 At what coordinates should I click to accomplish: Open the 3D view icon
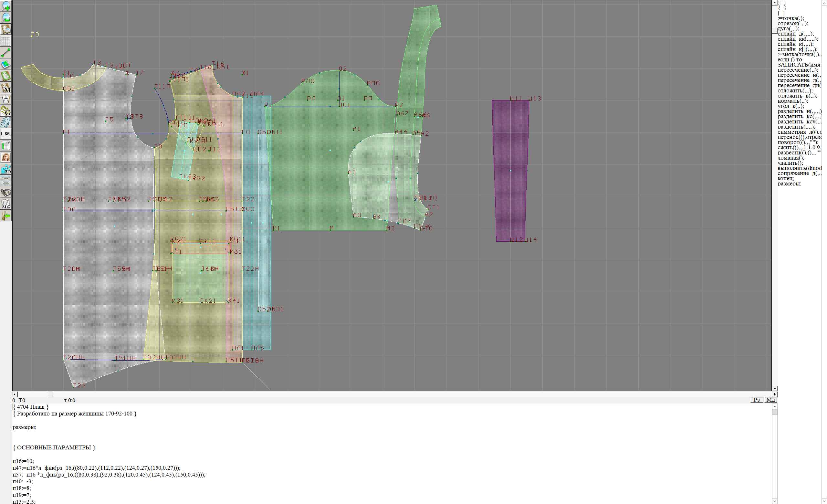6,169
